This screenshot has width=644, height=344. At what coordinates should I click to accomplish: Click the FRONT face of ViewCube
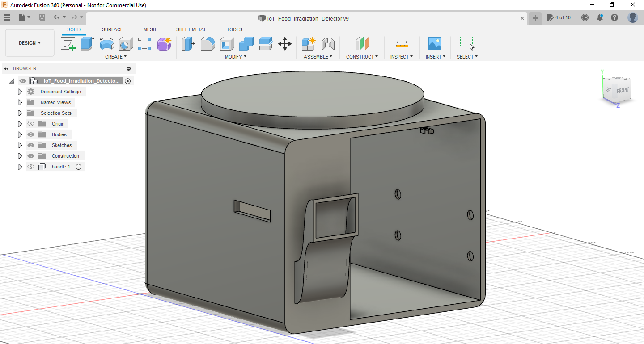(623, 91)
